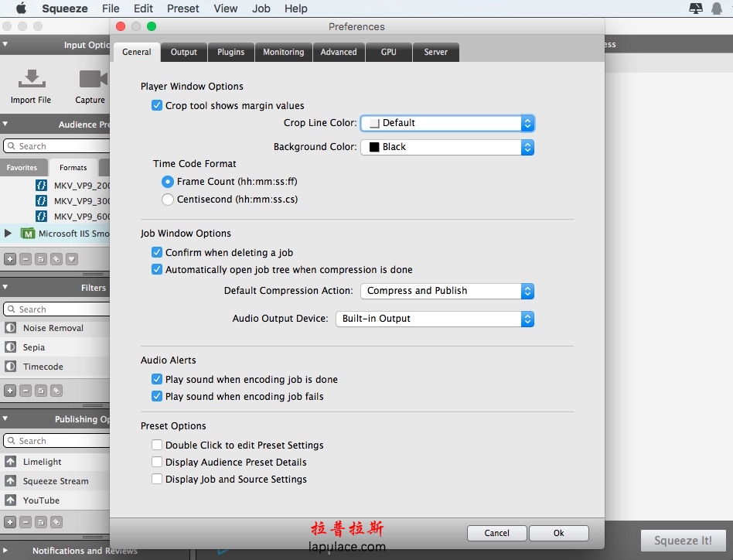
Task: Click the Ok button
Action: [x=558, y=533]
